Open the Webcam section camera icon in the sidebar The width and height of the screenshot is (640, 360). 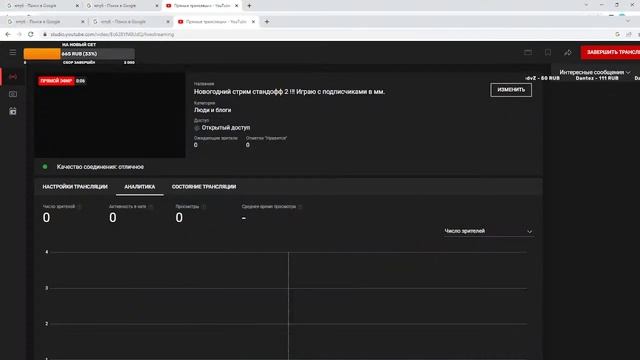point(13,94)
